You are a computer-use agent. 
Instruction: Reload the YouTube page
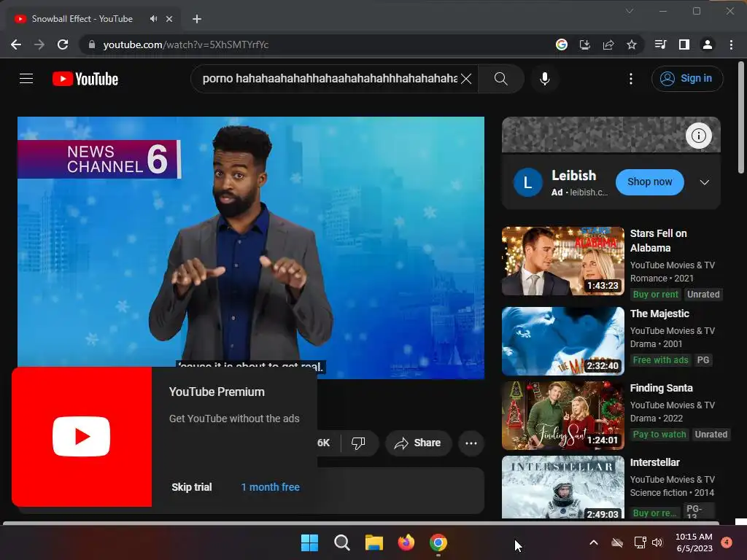coord(63,44)
